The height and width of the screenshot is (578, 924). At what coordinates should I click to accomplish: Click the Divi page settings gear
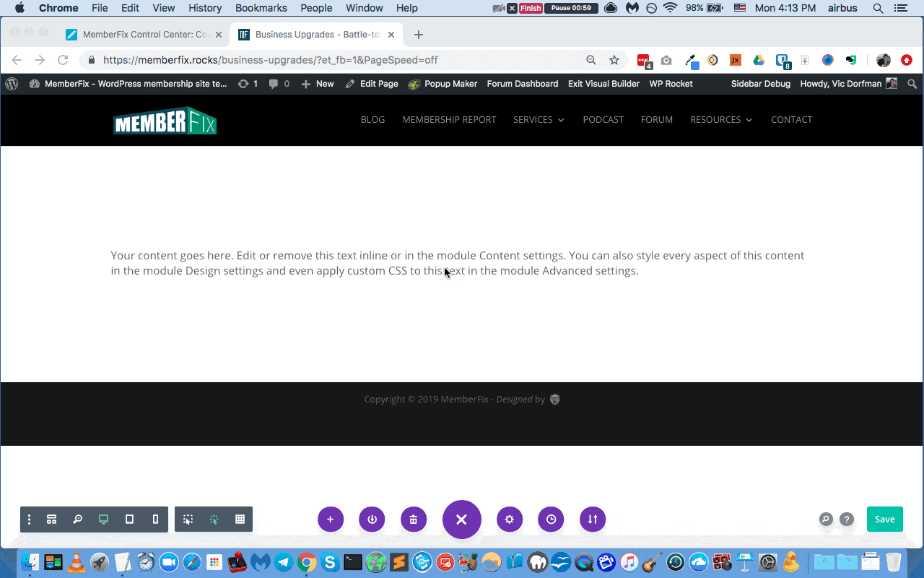tap(510, 519)
